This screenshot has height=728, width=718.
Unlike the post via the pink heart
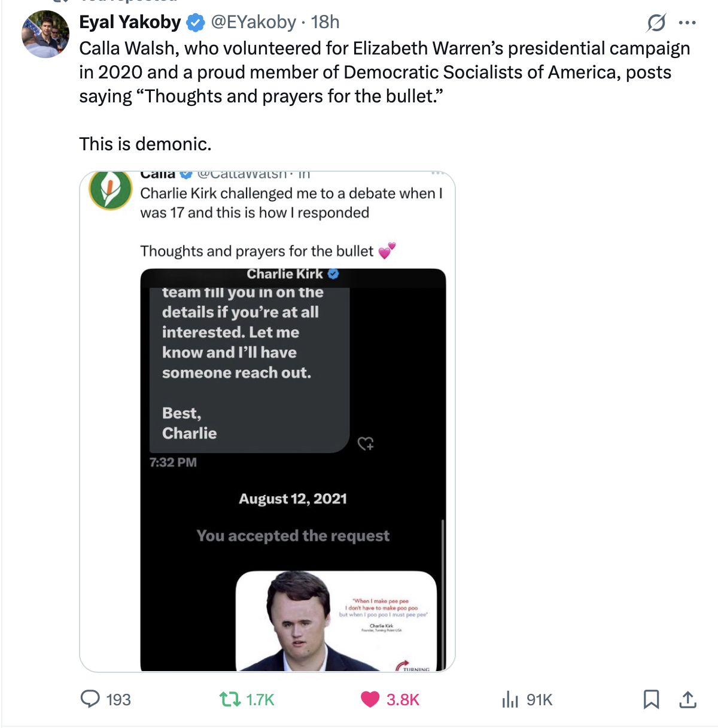tap(370, 699)
